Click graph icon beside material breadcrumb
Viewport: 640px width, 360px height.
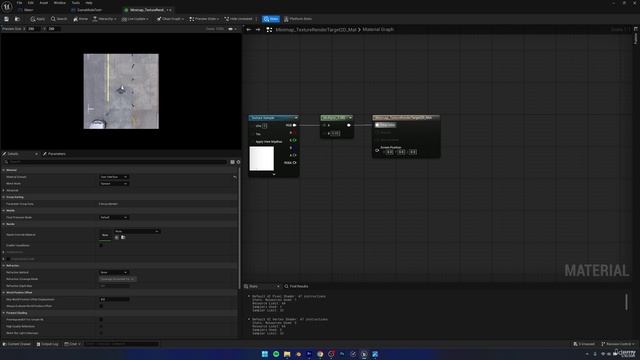[x=269, y=29]
